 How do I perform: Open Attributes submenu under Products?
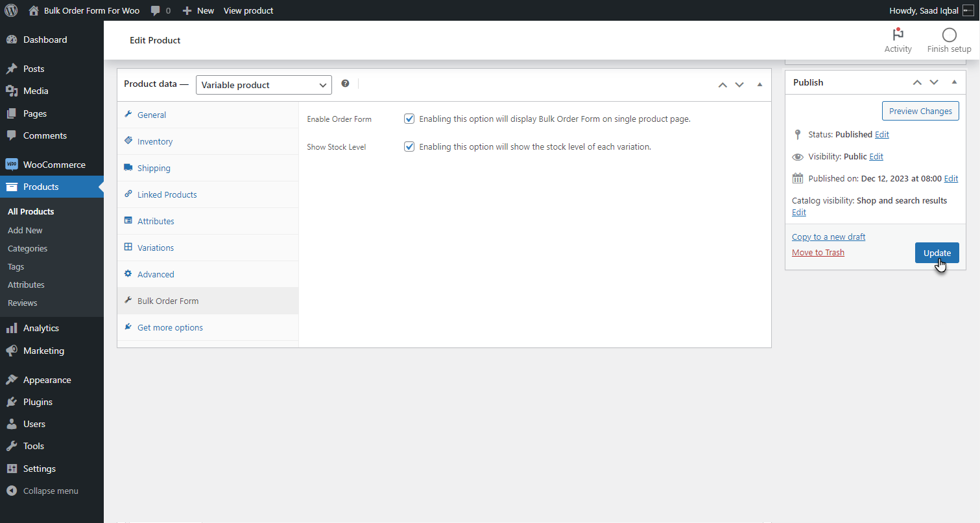[x=26, y=285]
